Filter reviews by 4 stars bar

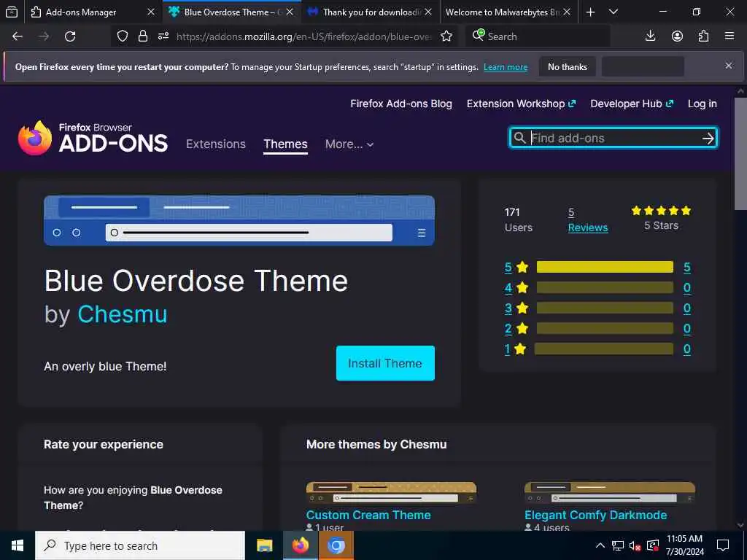point(605,287)
